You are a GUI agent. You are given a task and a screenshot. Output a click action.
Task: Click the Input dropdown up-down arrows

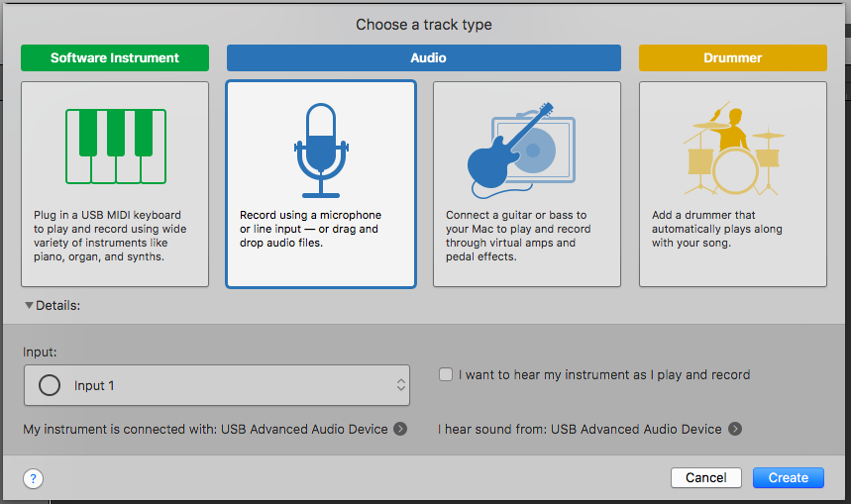401,385
